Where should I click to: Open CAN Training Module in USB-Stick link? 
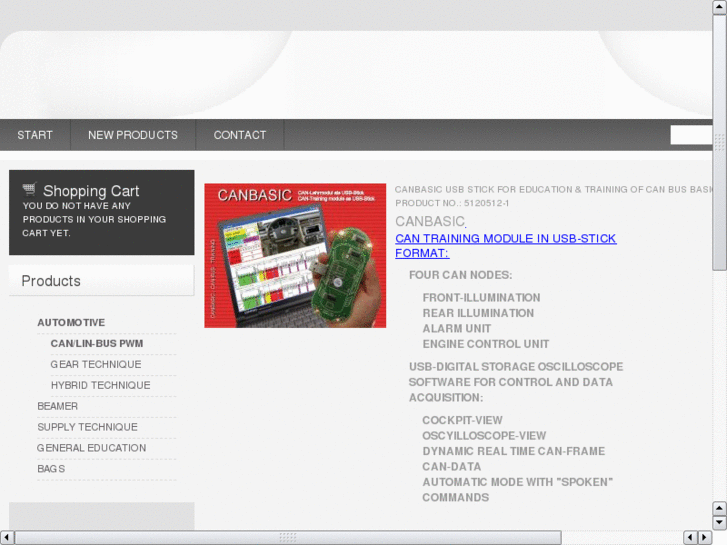[x=505, y=245]
